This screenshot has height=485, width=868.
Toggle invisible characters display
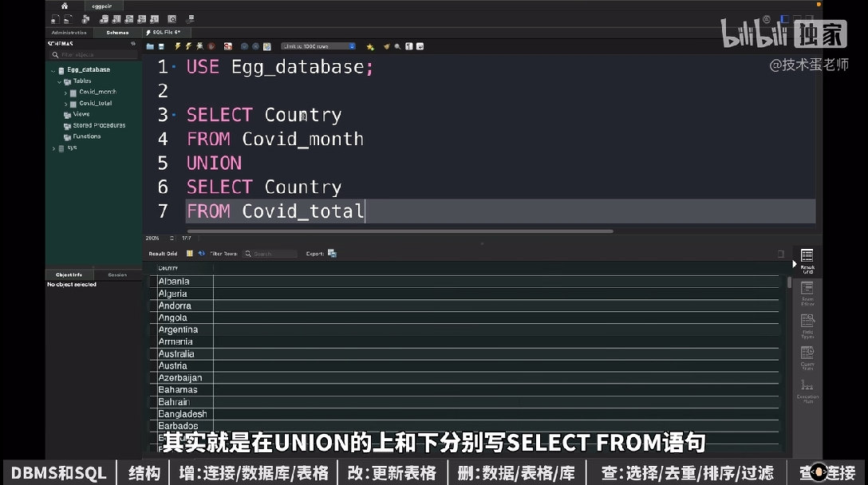click(409, 46)
